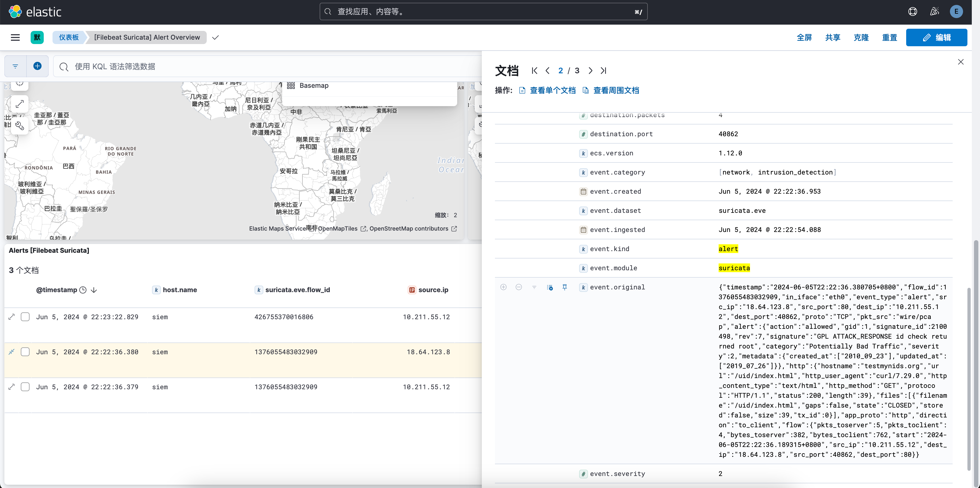Filter for event.original field exists

tap(534, 287)
